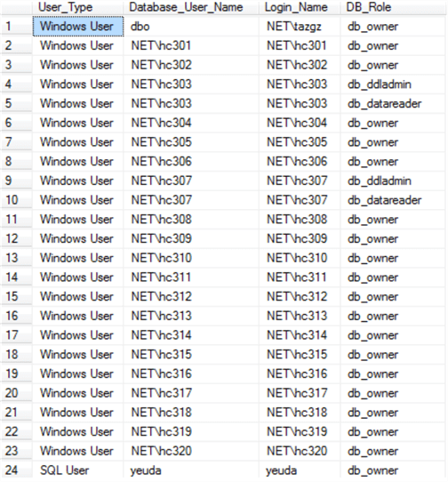Select row header number 1

point(16,27)
